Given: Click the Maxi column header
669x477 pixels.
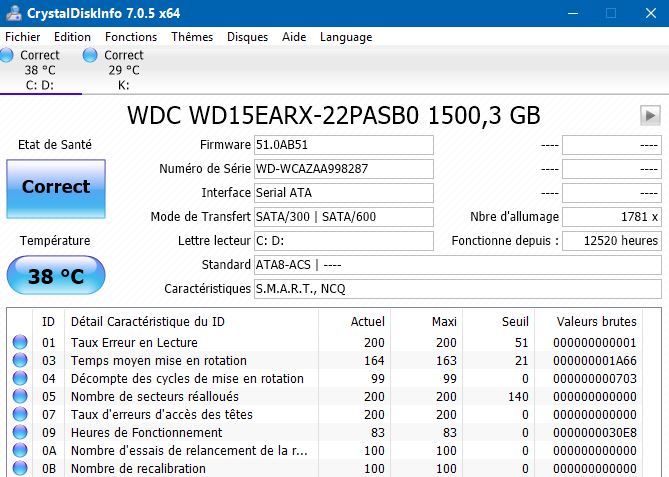Looking at the screenshot, I should pyautogui.click(x=426, y=321).
